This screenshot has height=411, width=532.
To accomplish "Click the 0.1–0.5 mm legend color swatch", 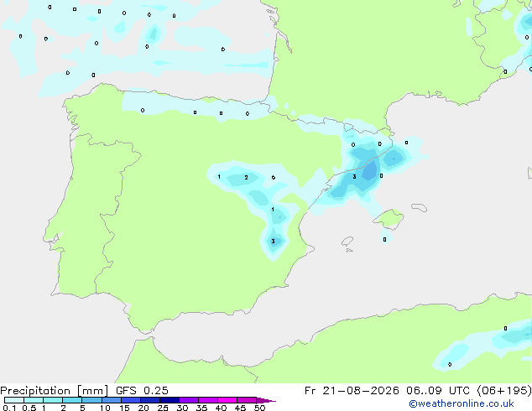I will [14, 400].
